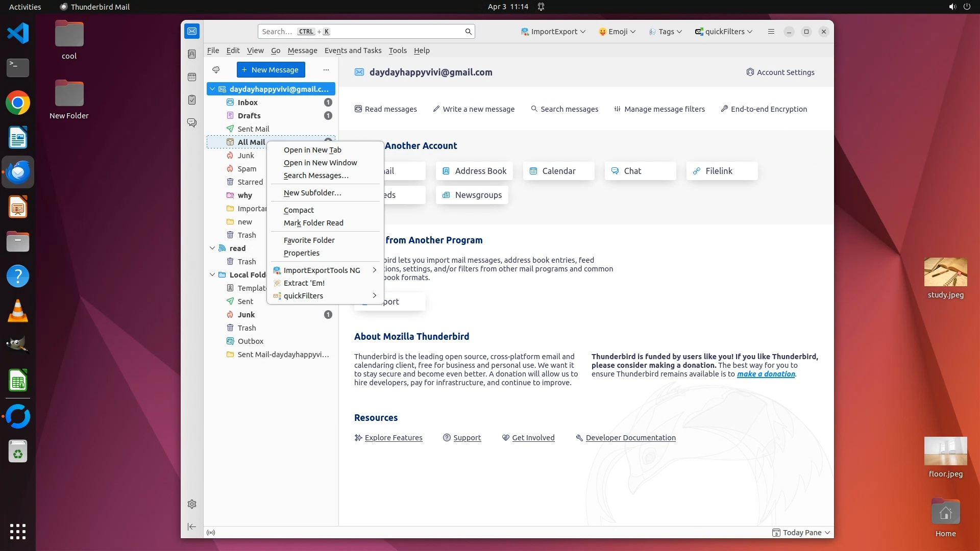Image resolution: width=980 pixels, height=551 pixels.
Task: Collapse the spaces toolbar arrow icon
Action: 192,527
